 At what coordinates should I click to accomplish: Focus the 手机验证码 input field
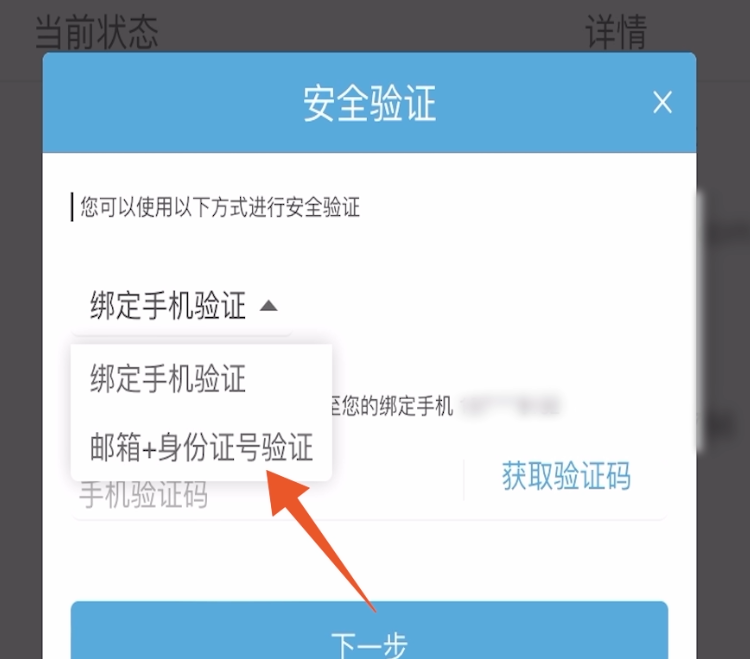click(267, 494)
